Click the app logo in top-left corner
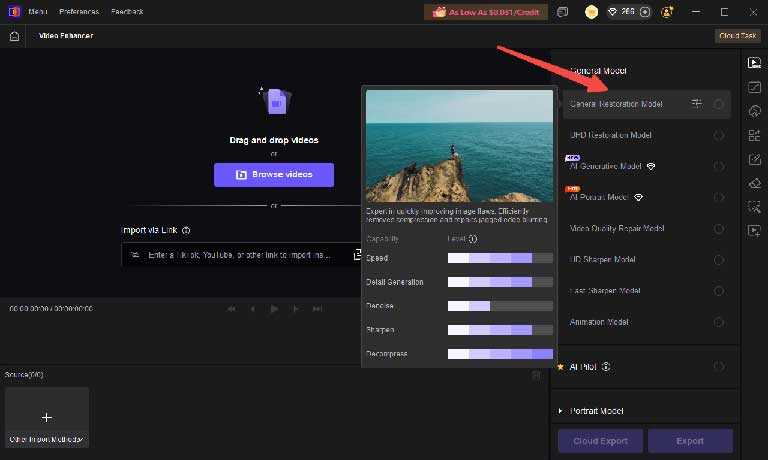Viewport: 768px width, 460px height. tap(14, 11)
